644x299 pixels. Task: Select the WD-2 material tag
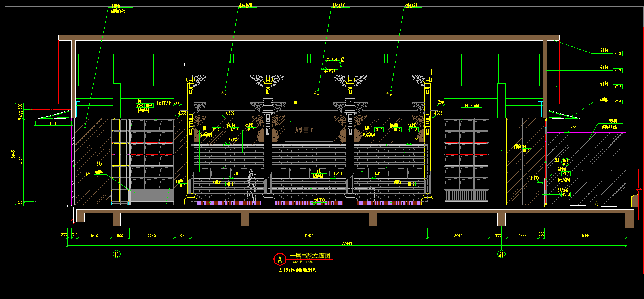pos(140,106)
